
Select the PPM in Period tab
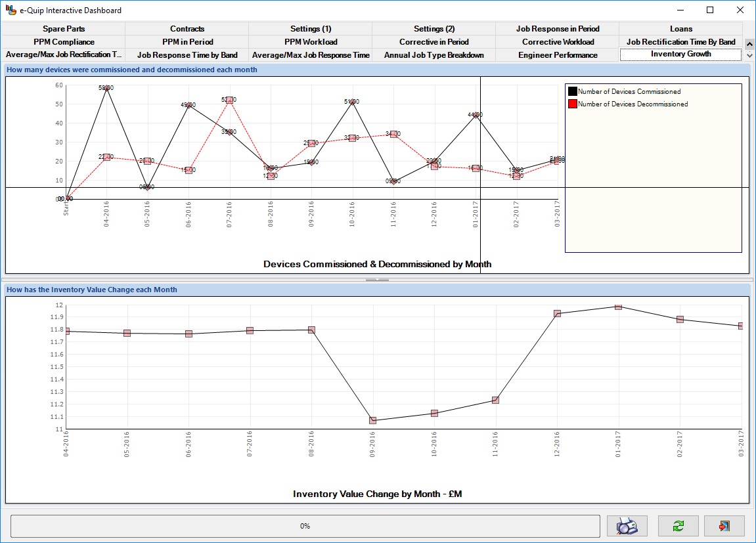pyautogui.click(x=187, y=42)
